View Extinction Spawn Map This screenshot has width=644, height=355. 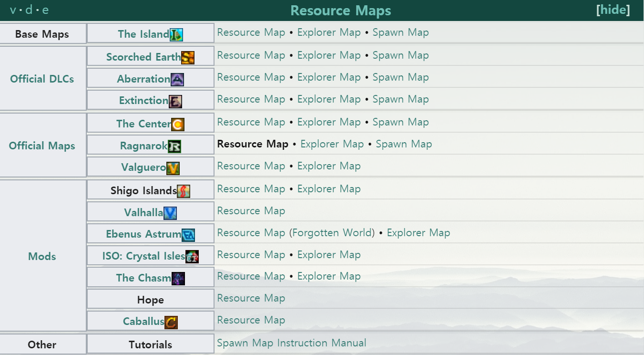[x=401, y=99]
